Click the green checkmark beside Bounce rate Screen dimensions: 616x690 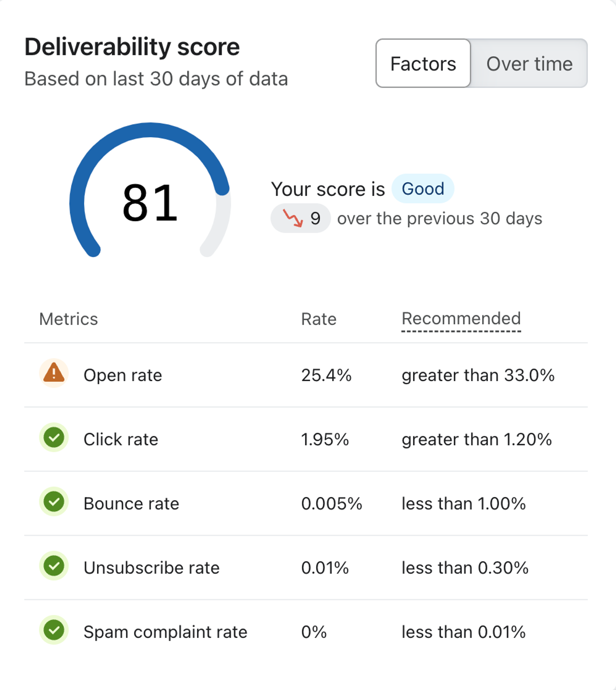54,502
